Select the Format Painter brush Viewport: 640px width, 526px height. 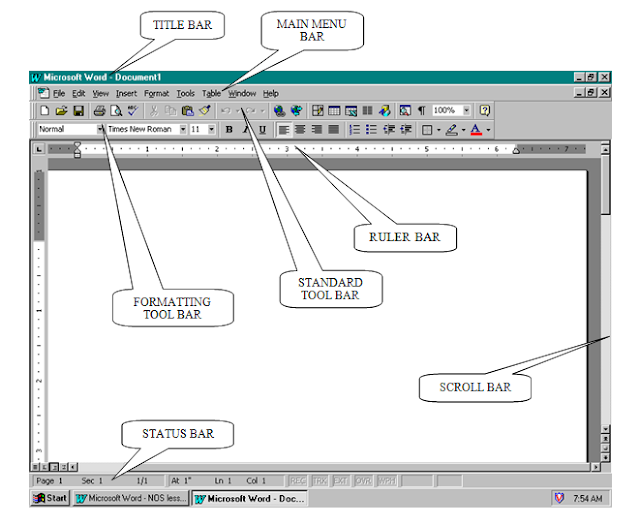pos(204,111)
